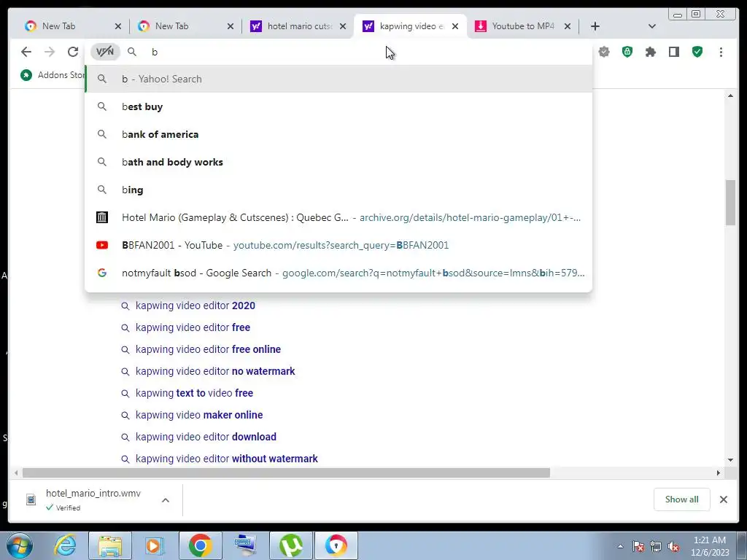Choose the 'bank of america' suggestion

(338, 134)
